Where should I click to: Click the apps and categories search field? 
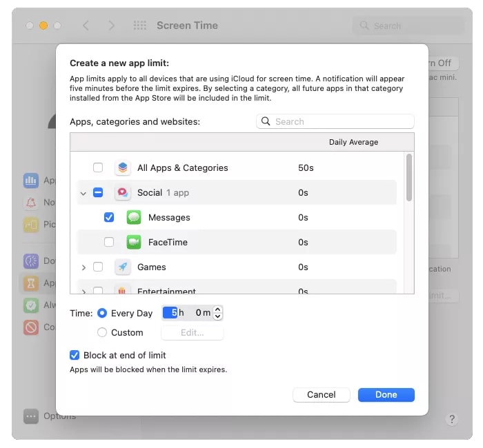click(335, 121)
